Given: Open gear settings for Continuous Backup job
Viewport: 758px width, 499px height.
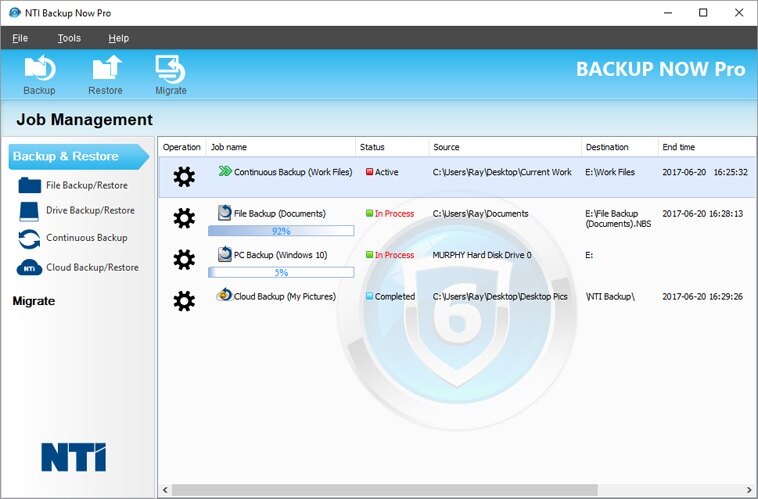Looking at the screenshot, I should (184, 177).
